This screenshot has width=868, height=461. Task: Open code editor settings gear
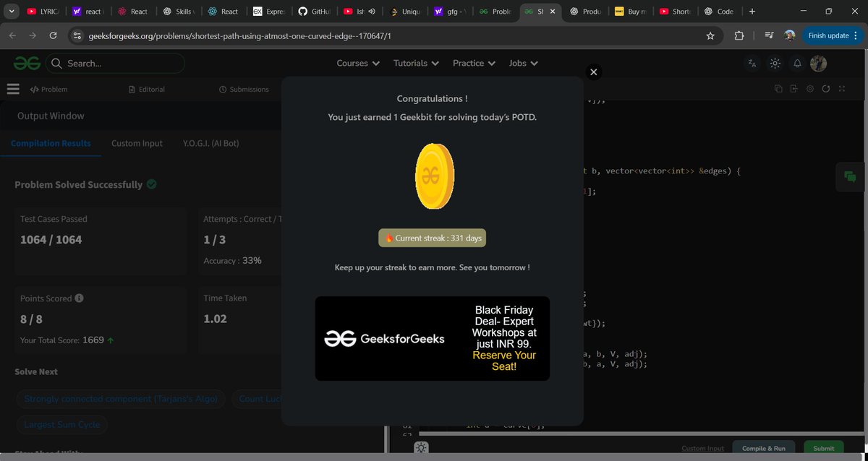point(810,87)
